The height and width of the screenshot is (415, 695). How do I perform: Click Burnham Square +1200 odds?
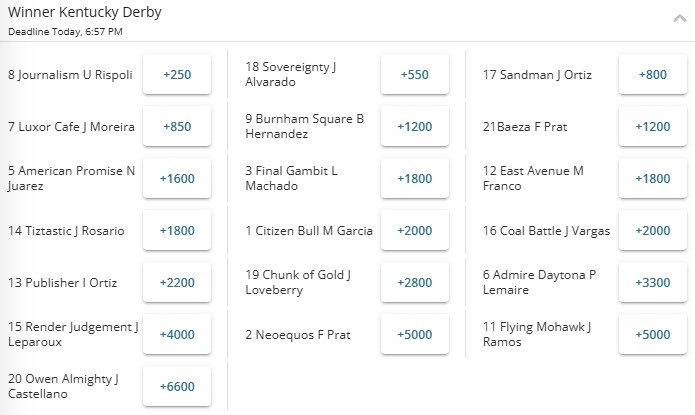pos(414,127)
